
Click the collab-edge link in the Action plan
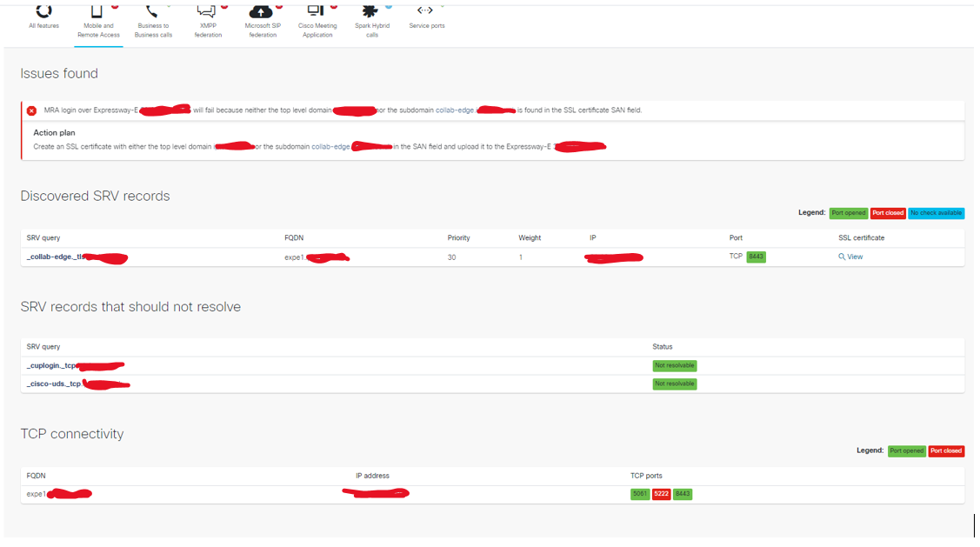coord(330,146)
